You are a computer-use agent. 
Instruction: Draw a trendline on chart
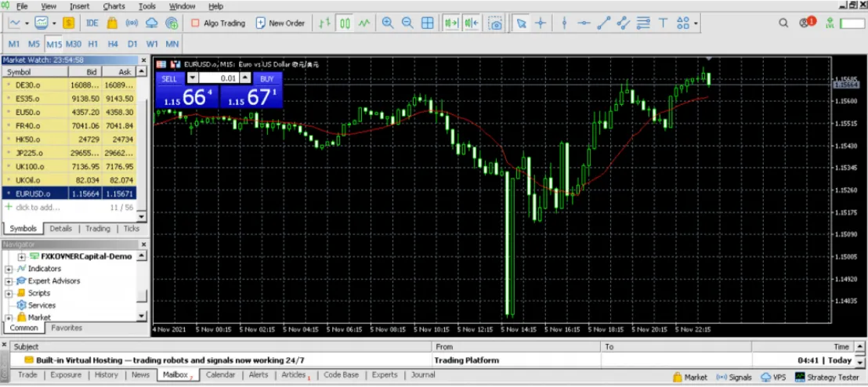603,24
